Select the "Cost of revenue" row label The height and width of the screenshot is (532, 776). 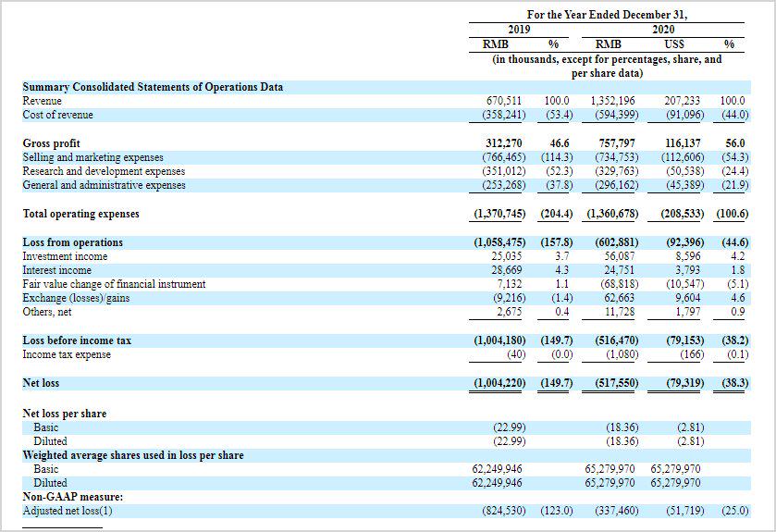click(x=58, y=115)
